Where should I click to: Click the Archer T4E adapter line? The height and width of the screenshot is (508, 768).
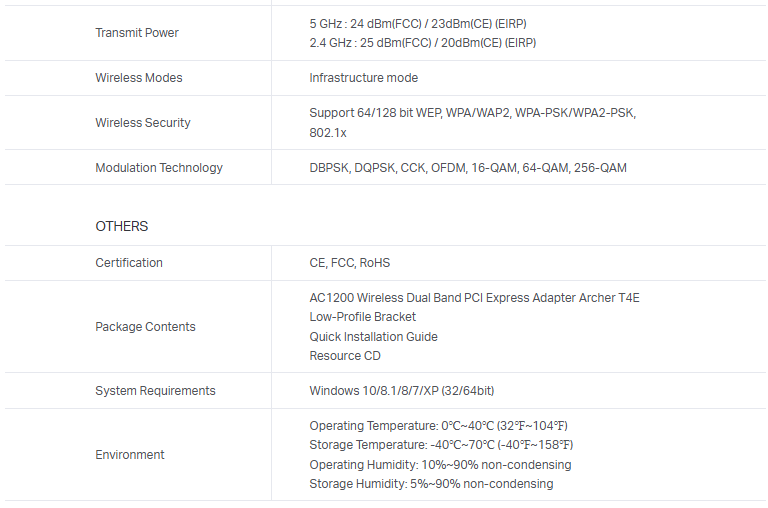474,297
